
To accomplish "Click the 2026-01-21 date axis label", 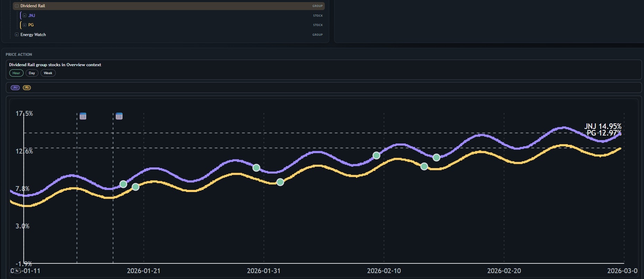I will [x=144, y=271].
